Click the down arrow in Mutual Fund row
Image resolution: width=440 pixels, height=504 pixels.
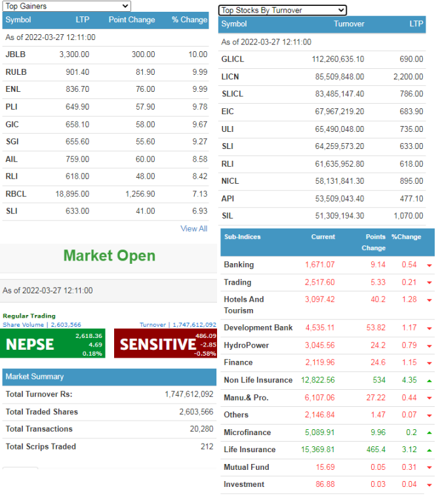click(x=429, y=468)
